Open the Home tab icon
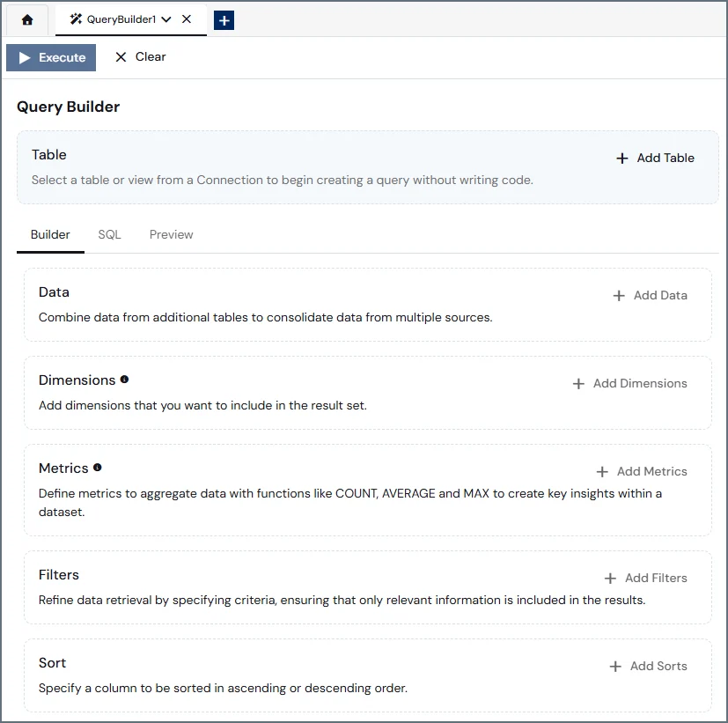The width and height of the screenshot is (728, 723). 27,20
